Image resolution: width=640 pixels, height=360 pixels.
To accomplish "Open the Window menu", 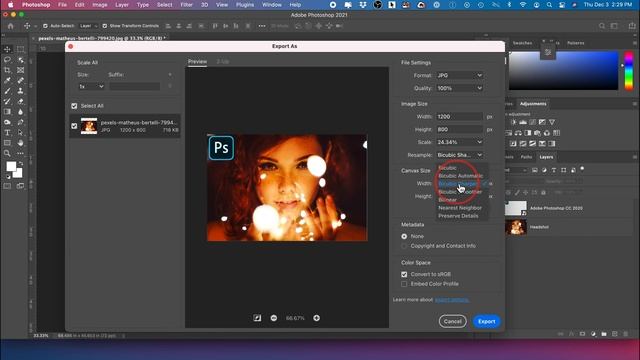I will [x=271, y=5].
